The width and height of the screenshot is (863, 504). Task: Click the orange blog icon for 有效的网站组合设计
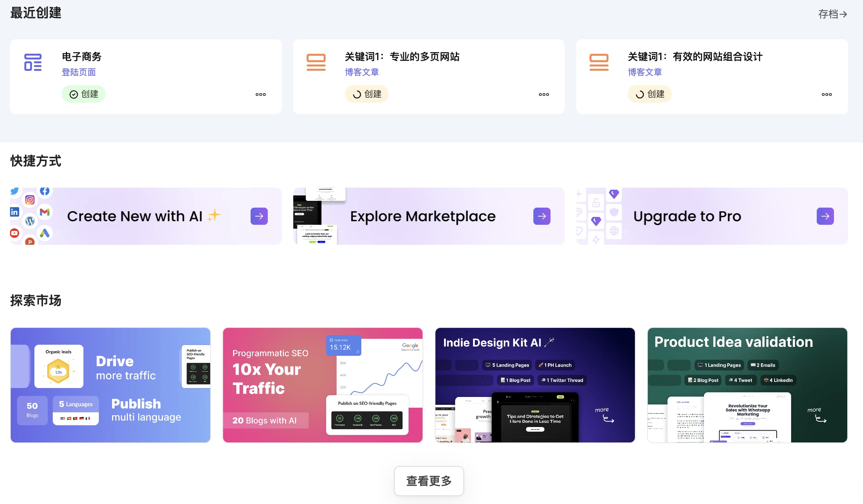tap(599, 62)
